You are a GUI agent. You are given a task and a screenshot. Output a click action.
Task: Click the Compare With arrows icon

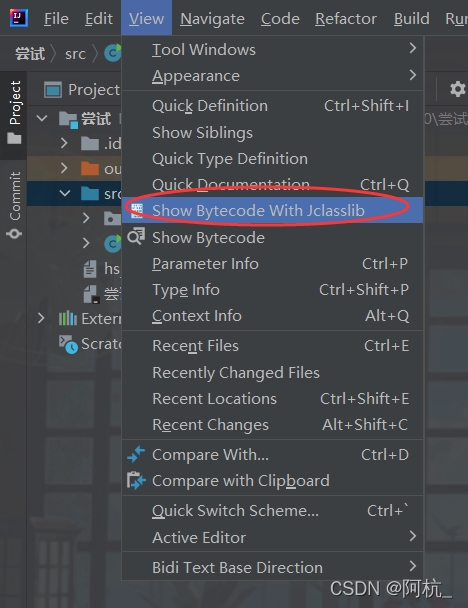click(136, 454)
